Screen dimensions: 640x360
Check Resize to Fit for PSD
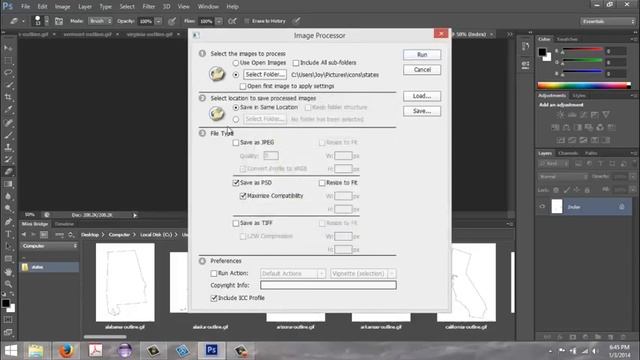point(322,183)
